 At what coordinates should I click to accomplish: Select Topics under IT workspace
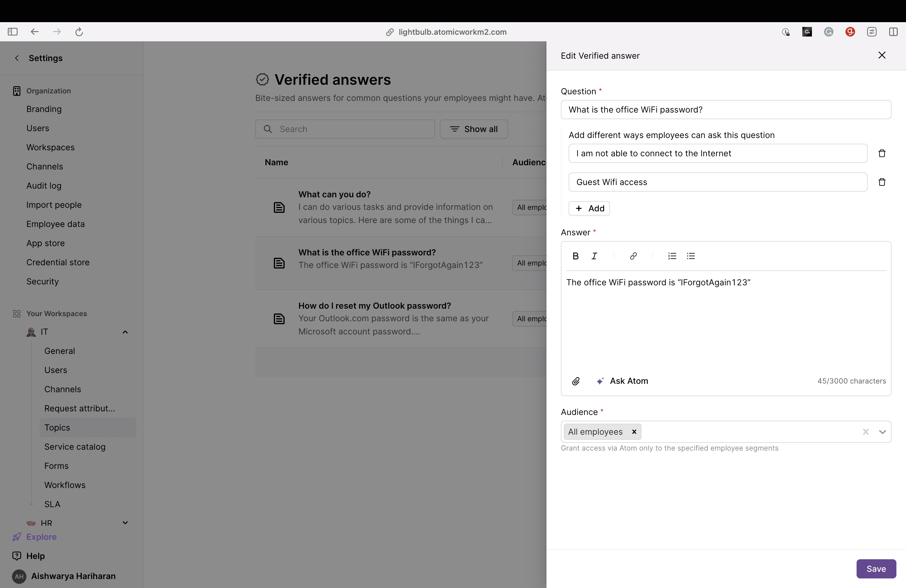87,428
